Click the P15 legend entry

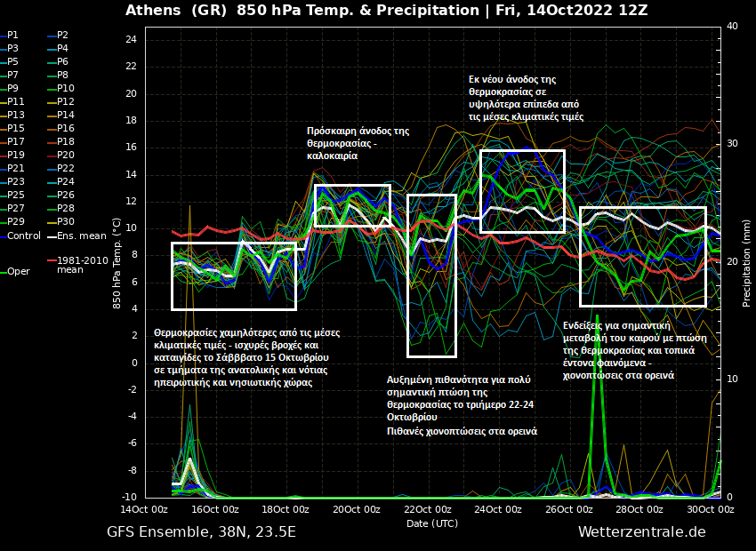[x=12, y=128]
